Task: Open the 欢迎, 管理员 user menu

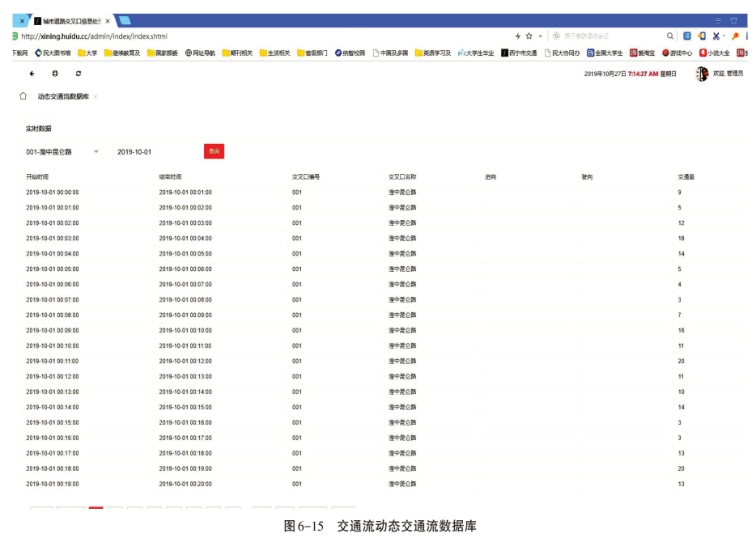Action: pyautogui.click(x=728, y=74)
